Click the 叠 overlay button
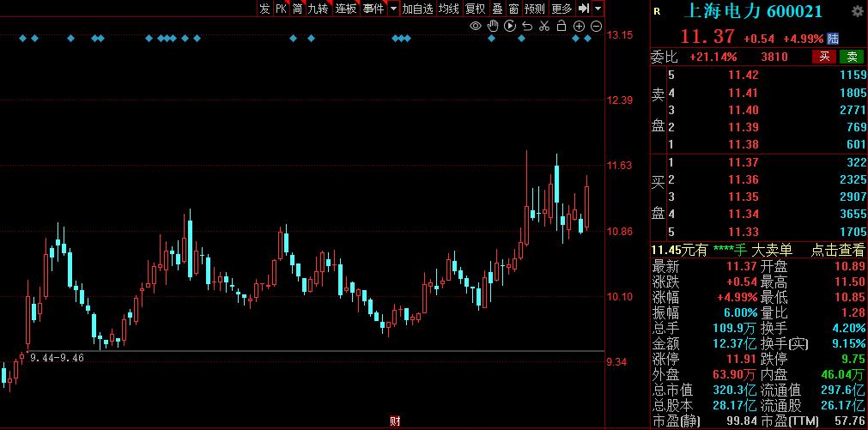Viewport: 868px width, 430px height. click(498, 9)
